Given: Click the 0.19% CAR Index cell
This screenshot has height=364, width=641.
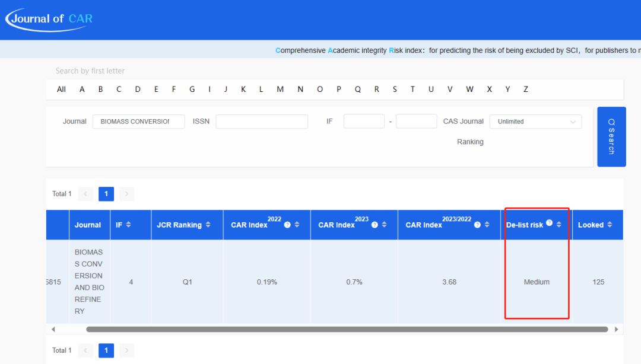Looking at the screenshot, I should coord(267,282).
